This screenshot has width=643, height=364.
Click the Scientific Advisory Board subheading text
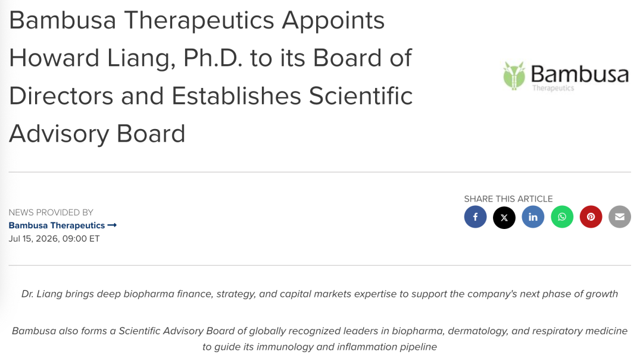click(x=320, y=338)
